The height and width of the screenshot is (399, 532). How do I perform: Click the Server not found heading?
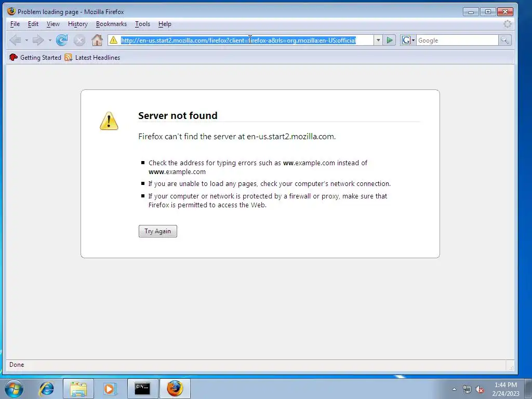click(178, 115)
